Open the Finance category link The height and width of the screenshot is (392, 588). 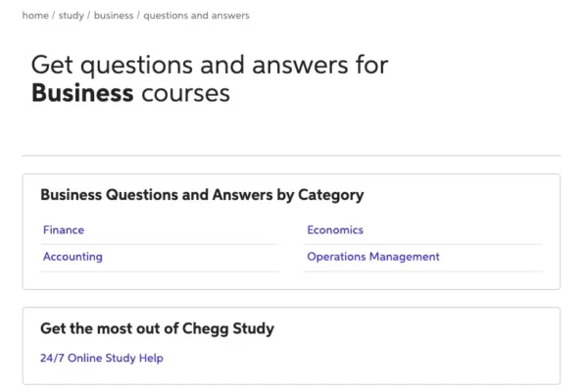(x=64, y=230)
